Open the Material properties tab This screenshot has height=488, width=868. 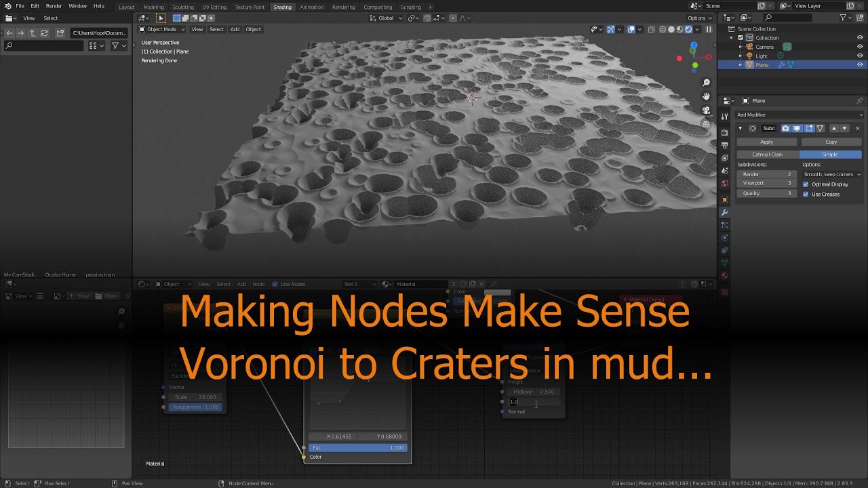click(x=724, y=276)
